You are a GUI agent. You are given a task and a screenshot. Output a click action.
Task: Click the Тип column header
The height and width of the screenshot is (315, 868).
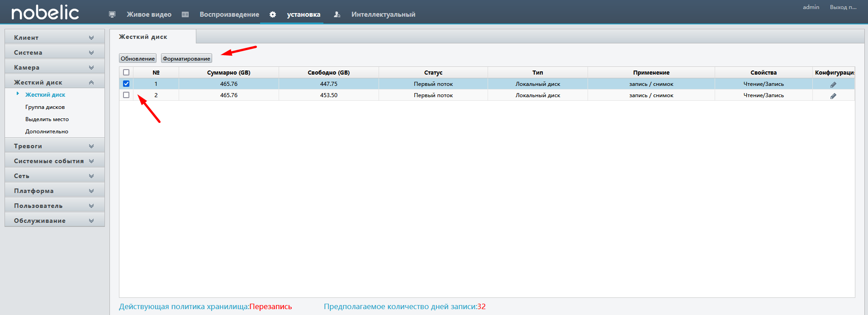point(538,72)
